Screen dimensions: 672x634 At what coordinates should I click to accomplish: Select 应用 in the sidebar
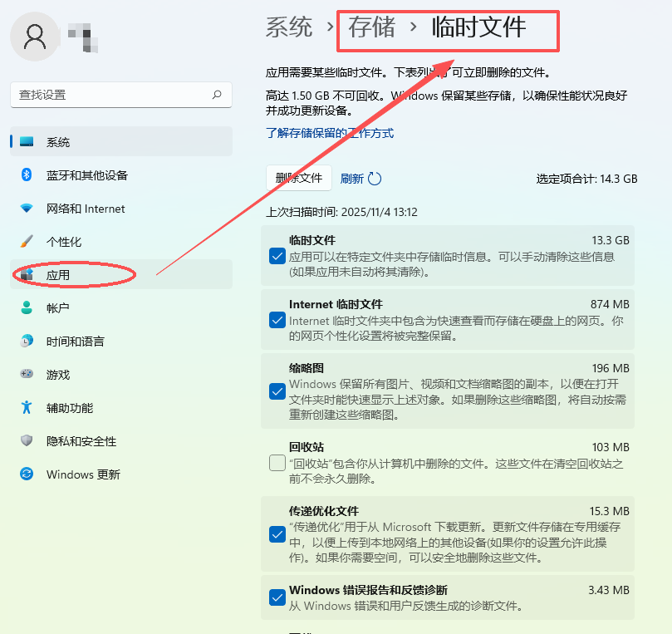121,275
